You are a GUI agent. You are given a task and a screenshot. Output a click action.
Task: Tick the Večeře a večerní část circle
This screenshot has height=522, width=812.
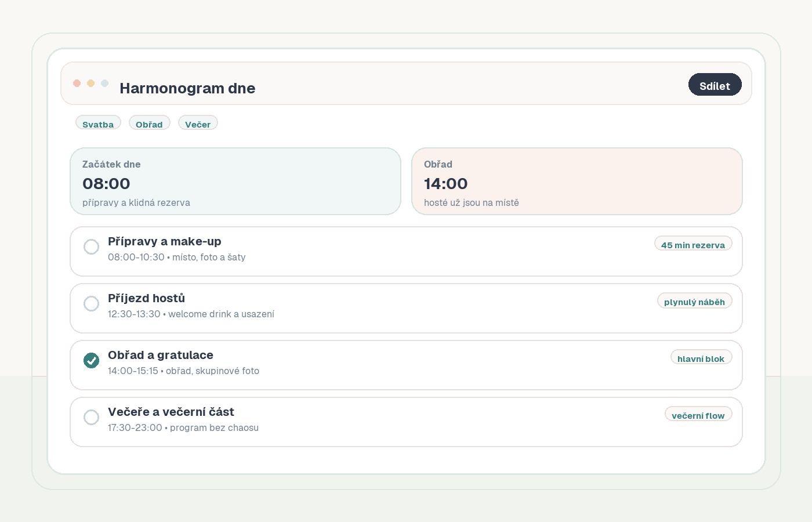tap(91, 417)
